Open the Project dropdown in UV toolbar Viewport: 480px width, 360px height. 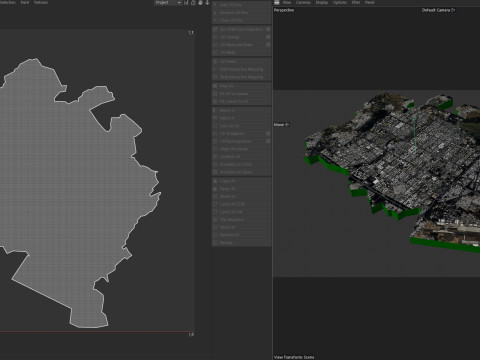(168, 3)
